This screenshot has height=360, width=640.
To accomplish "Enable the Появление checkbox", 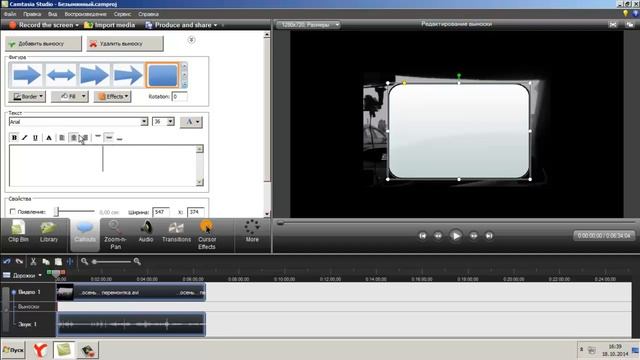I will click(13, 212).
